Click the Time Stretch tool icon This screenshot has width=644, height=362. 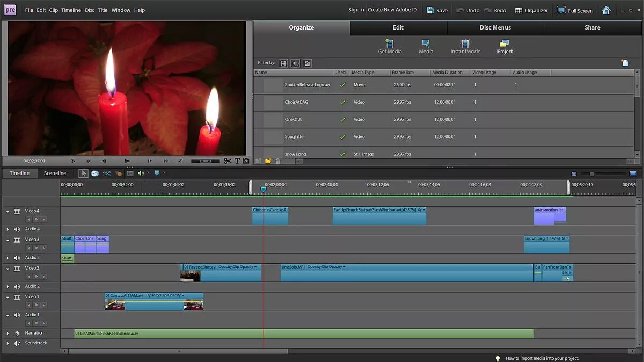point(95,173)
